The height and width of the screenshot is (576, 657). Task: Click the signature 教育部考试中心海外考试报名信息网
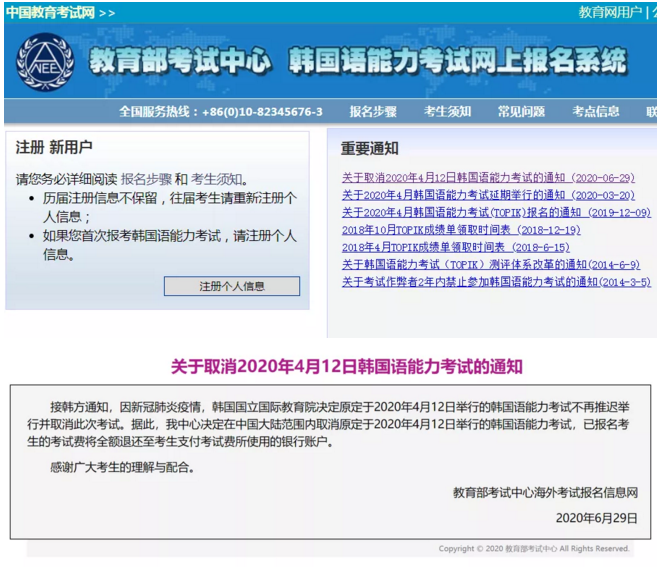545,493
